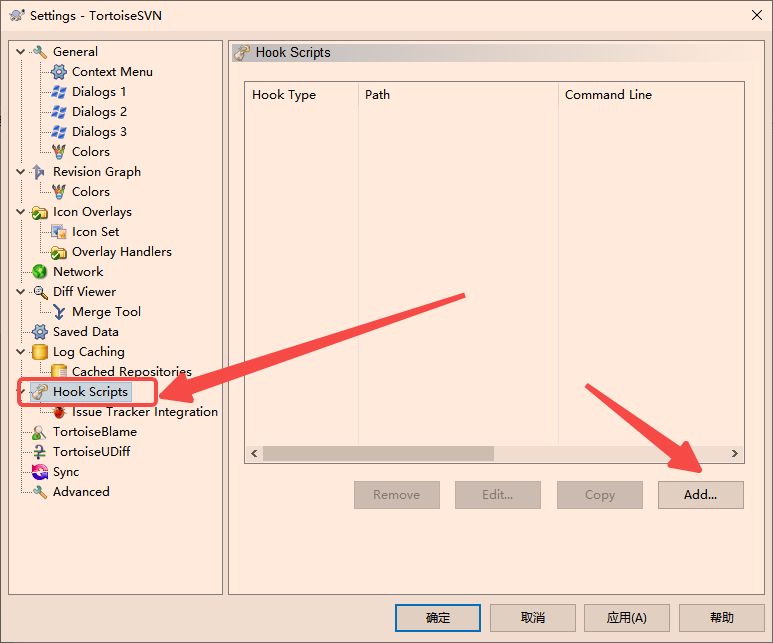Click the disabled Copy button
This screenshot has height=643, width=773.
(x=599, y=495)
